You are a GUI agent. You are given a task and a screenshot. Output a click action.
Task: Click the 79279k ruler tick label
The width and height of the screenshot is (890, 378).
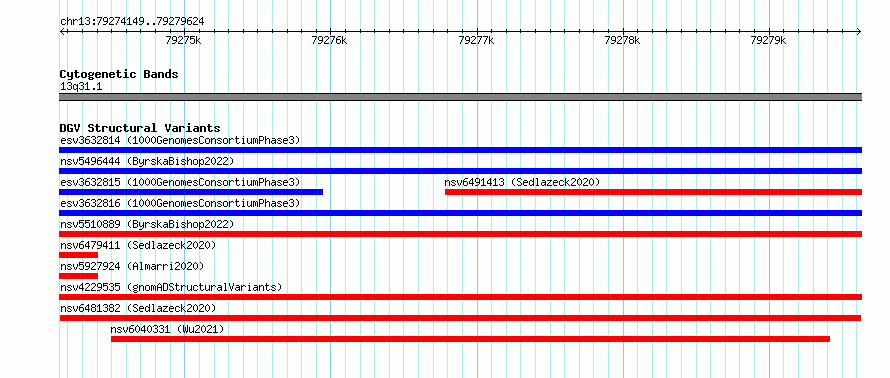point(768,40)
